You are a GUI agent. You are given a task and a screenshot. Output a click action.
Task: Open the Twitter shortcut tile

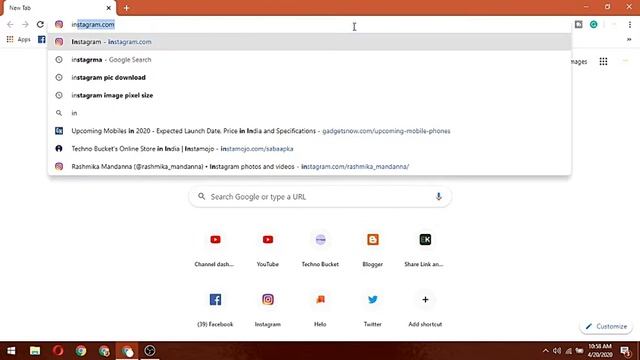373,310
